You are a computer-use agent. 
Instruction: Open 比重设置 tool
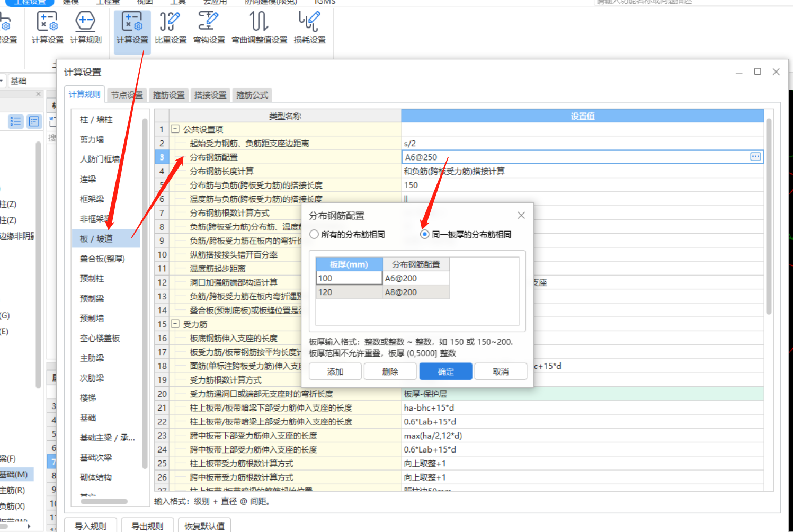pos(171,29)
